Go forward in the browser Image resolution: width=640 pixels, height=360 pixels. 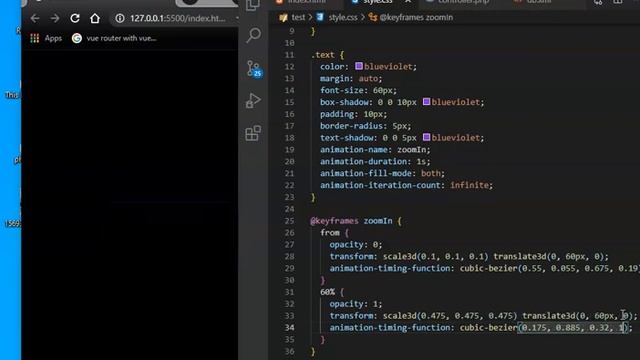(55, 18)
